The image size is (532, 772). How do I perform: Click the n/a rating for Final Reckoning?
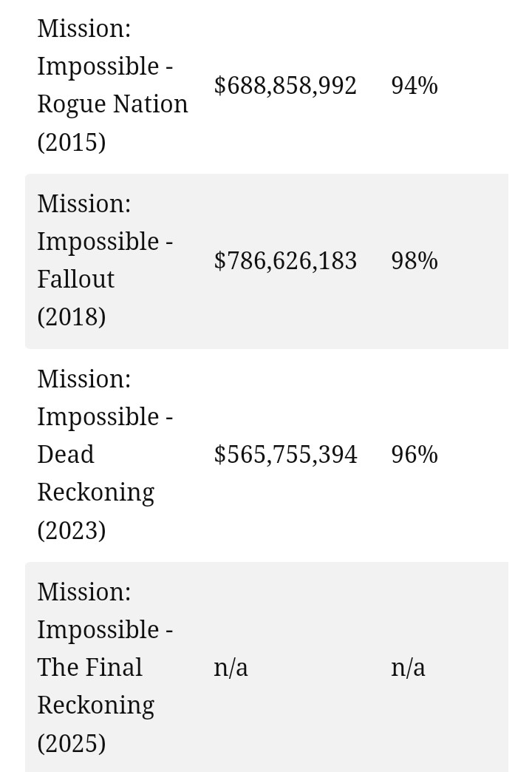point(408,668)
